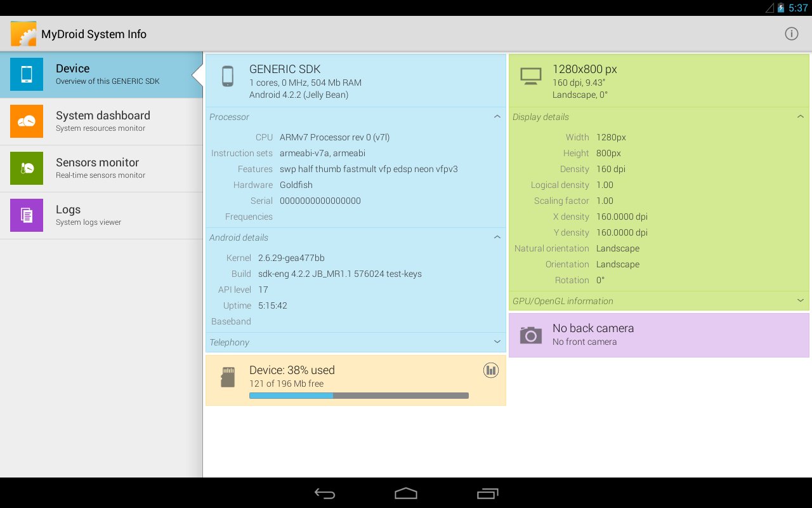Select the Device menu item
The width and height of the screenshot is (812, 508).
(x=101, y=74)
